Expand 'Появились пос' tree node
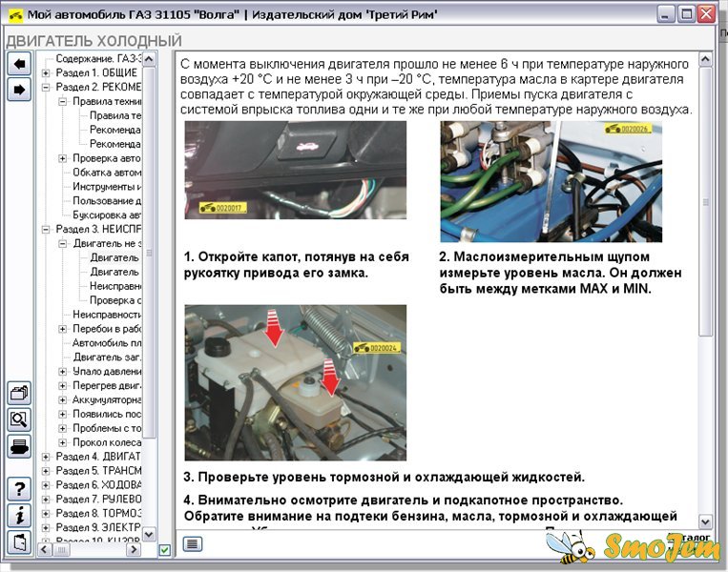The height and width of the screenshot is (572, 728). coord(62,415)
